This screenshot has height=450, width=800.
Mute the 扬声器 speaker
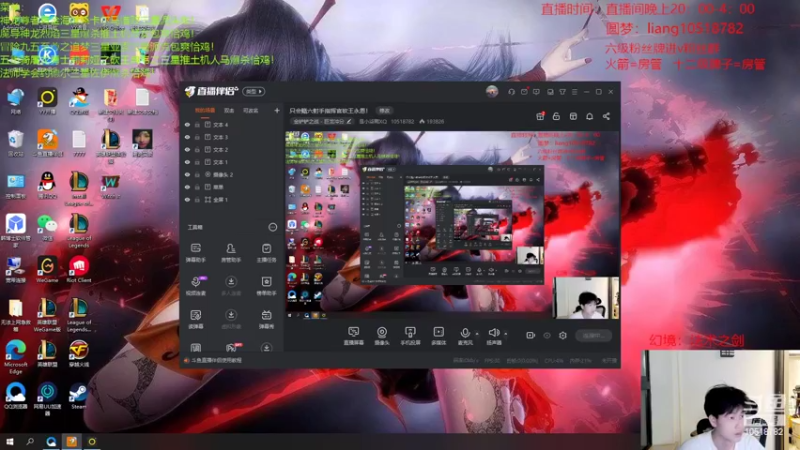493,336
